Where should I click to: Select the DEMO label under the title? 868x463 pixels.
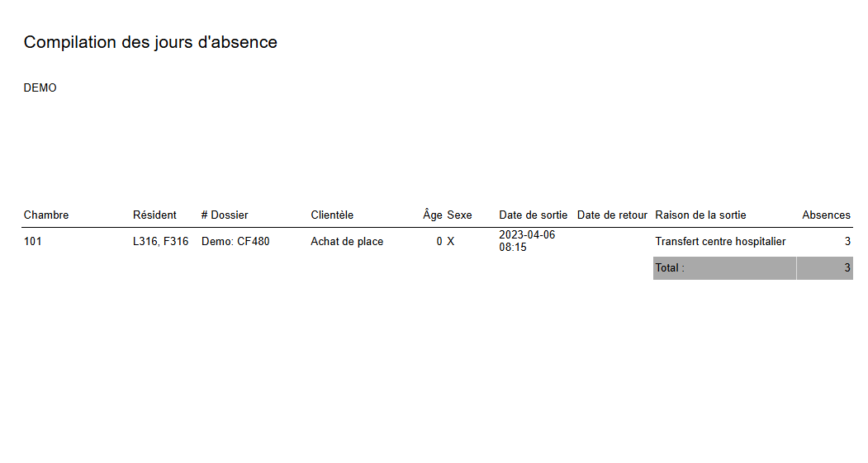click(x=40, y=87)
